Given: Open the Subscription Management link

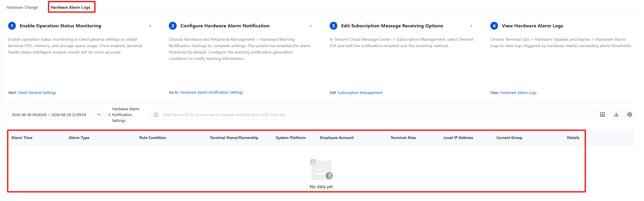Looking at the screenshot, I should tap(360, 93).
